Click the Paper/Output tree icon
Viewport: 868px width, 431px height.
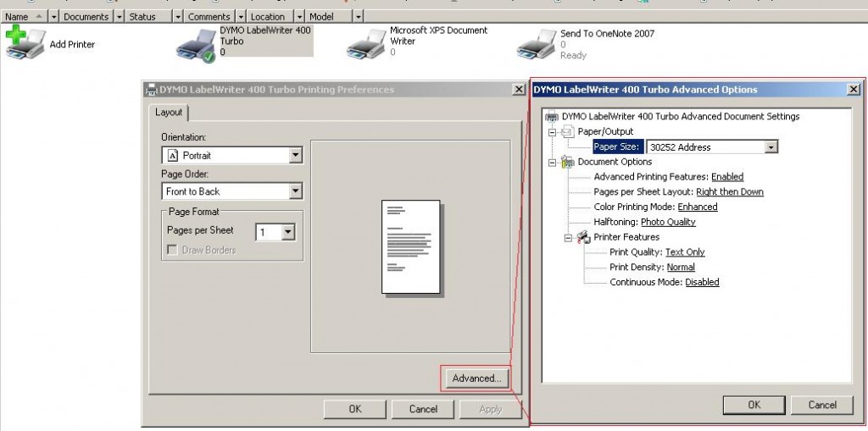click(568, 132)
